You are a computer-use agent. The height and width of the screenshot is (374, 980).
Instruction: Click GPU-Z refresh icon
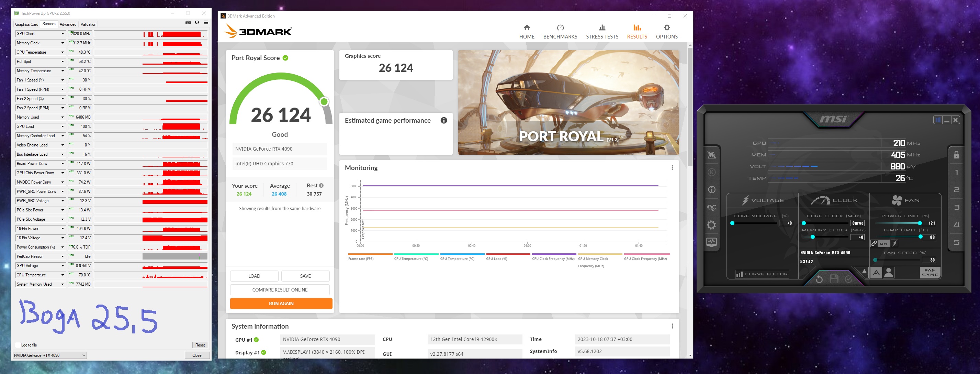pos(197,22)
